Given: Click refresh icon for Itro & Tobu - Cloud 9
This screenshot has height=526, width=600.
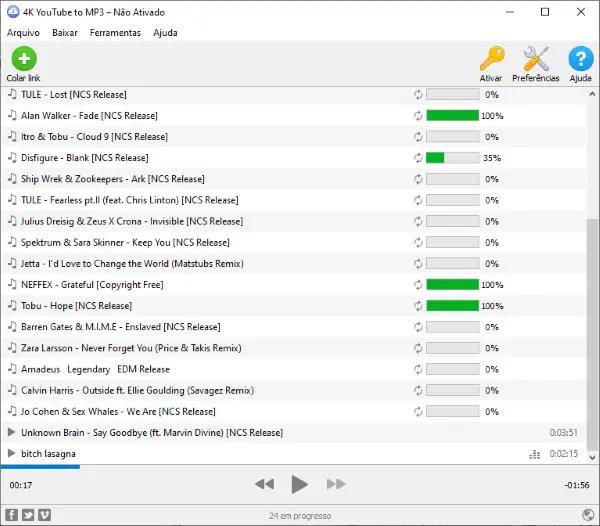Looking at the screenshot, I should (x=418, y=137).
